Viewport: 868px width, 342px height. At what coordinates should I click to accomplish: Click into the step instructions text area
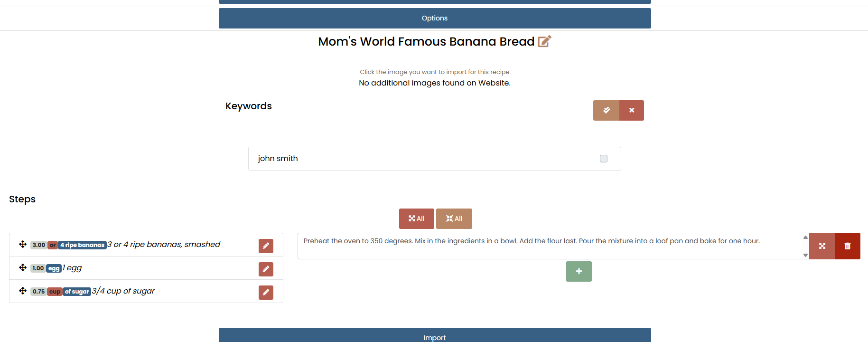pos(550,246)
